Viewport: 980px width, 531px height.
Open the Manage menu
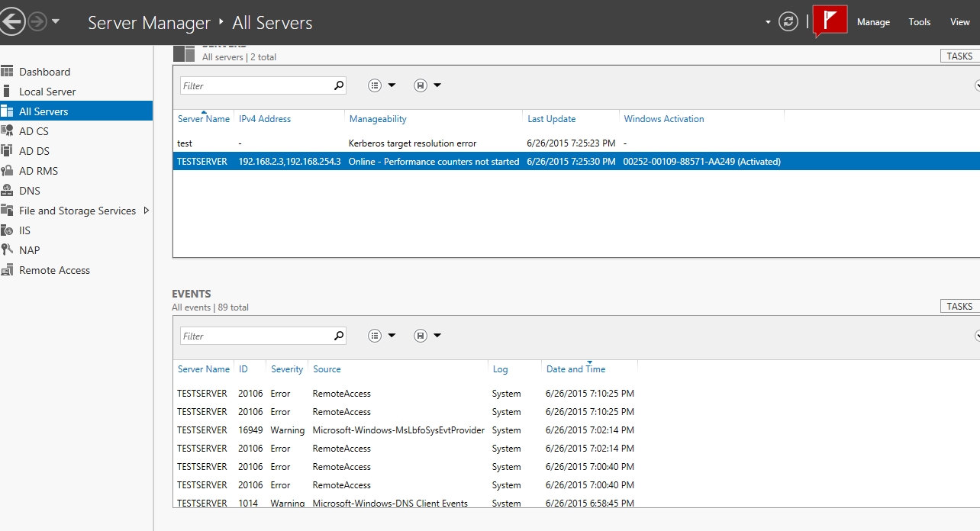tap(873, 22)
